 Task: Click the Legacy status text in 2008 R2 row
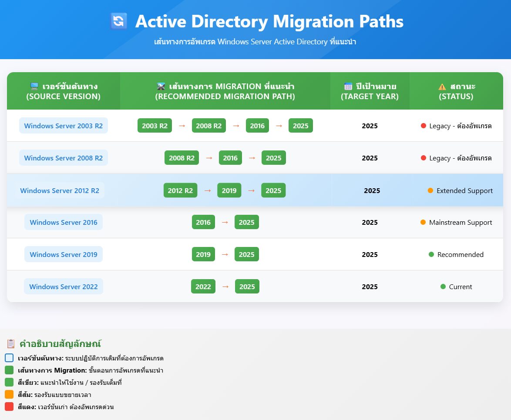[x=461, y=158]
